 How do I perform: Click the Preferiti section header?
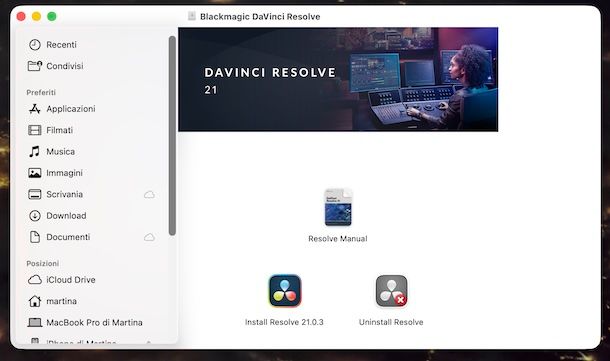tap(41, 93)
